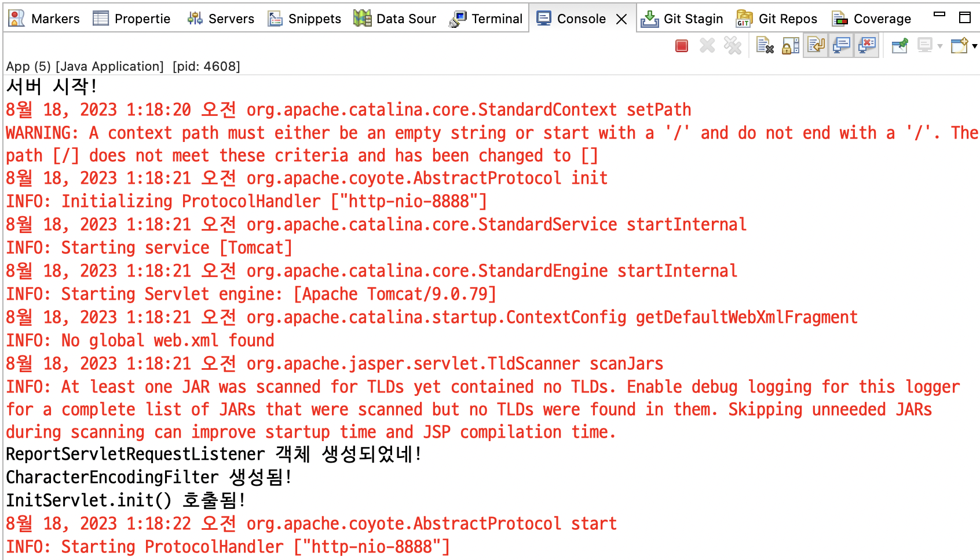Toggle Word Wrap in the console toolbar
Image resolution: width=980 pixels, height=560 pixels.
coord(816,46)
